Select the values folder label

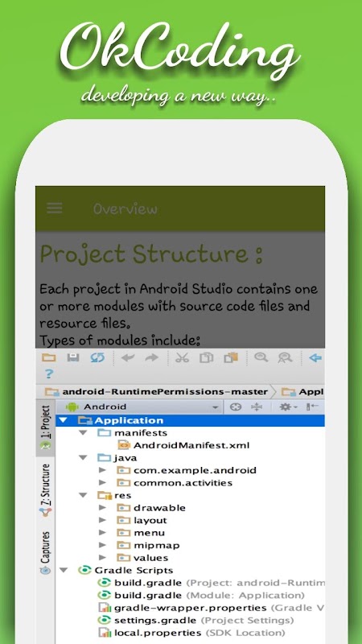click(x=150, y=558)
